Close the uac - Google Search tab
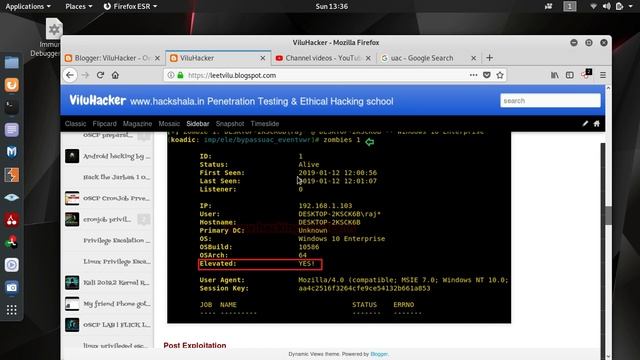640x360 pixels. coord(473,58)
